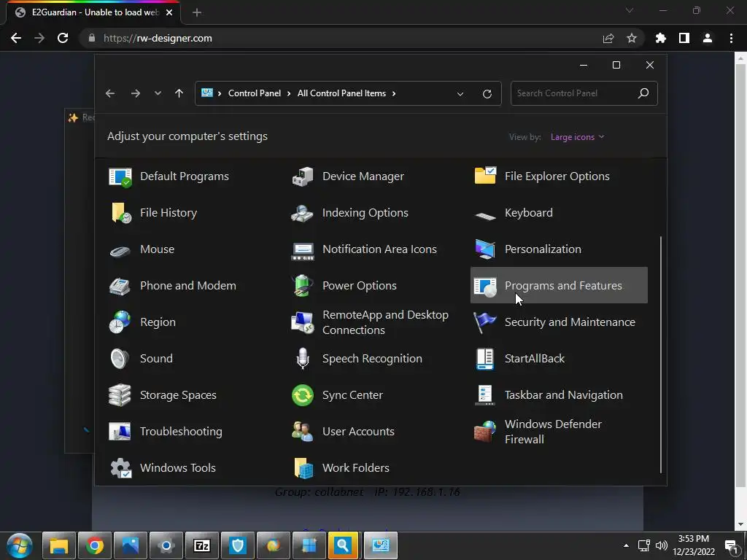Image resolution: width=747 pixels, height=560 pixels.
Task: Open the Sync Center icon
Action: click(303, 395)
